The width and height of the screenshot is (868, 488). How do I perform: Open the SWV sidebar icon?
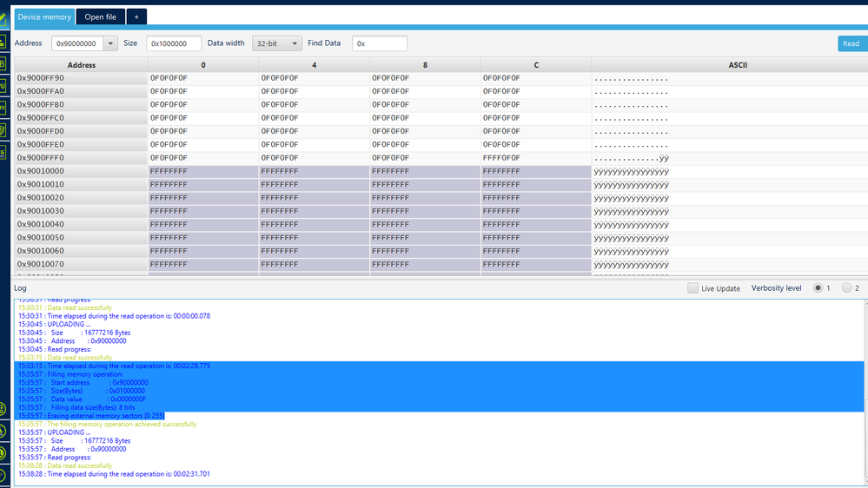pyautogui.click(x=3, y=108)
